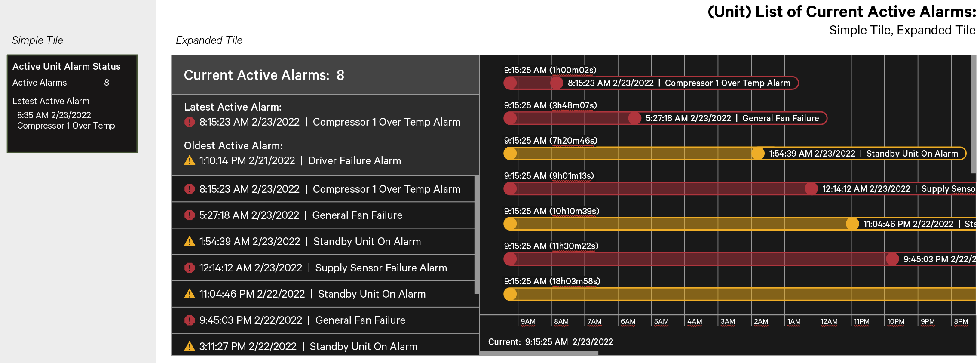Click warning triangle for 3:11:27 PM Standby alarm
The height and width of the screenshot is (363, 980).
pyautogui.click(x=189, y=346)
